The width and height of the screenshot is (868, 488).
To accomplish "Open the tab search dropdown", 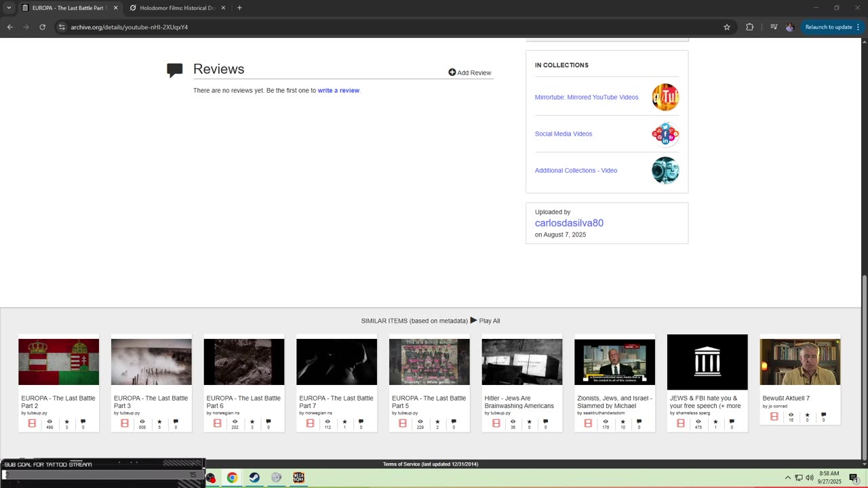I will pos(9,8).
